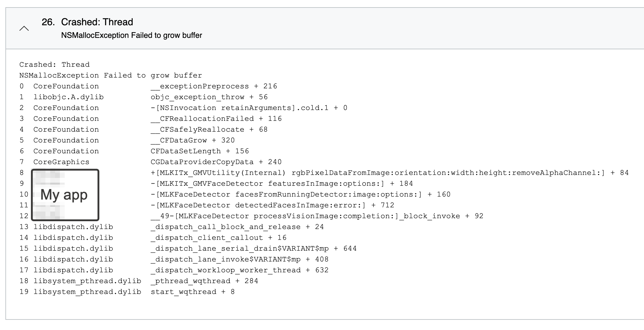Select the NSMallocException crash title
Viewport: 644px width, 330px height.
coord(131,35)
